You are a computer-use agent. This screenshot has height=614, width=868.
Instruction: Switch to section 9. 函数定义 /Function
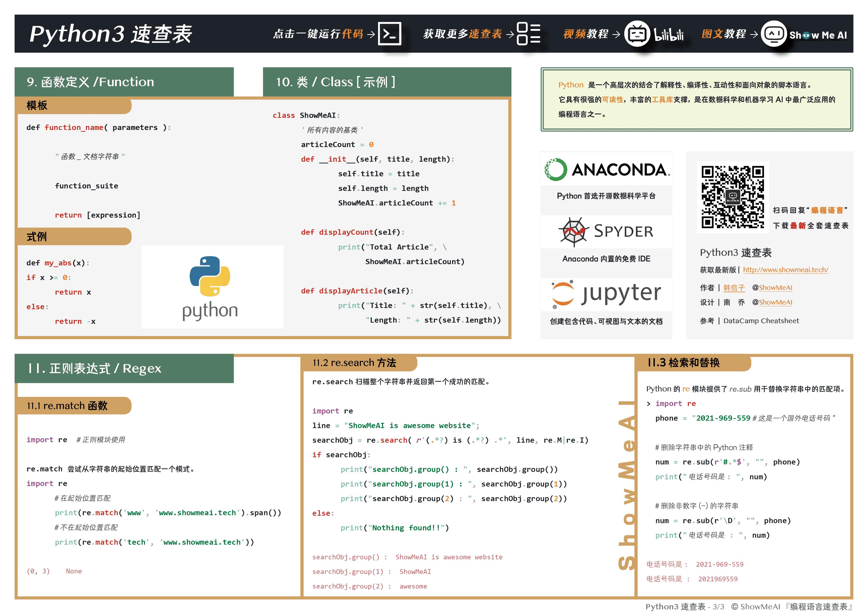[x=90, y=82]
